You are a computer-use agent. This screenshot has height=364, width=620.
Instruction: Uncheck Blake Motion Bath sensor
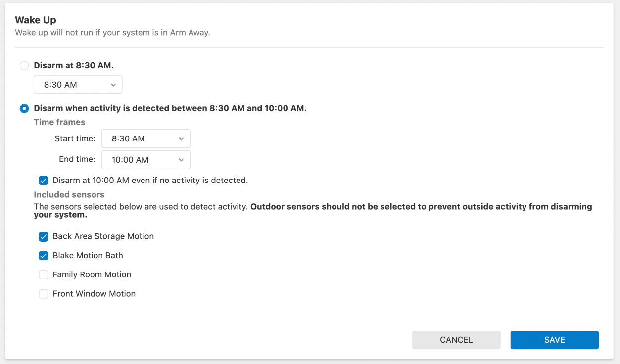[x=44, y=256]
